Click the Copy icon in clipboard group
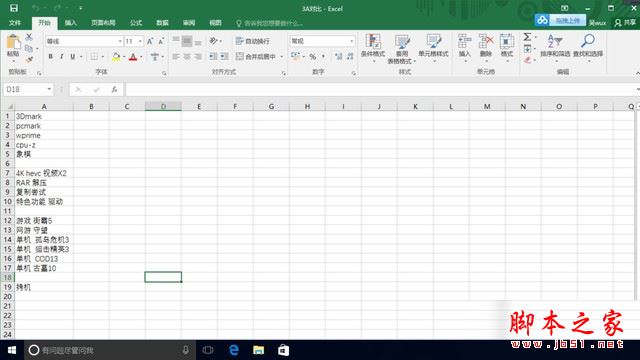 (29, 49)
